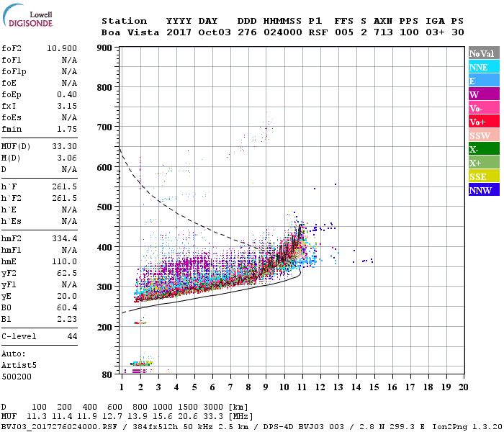Click the MUF(D) value 33.30
This screenshot has height=432, width=504.
tap(64, 146)
